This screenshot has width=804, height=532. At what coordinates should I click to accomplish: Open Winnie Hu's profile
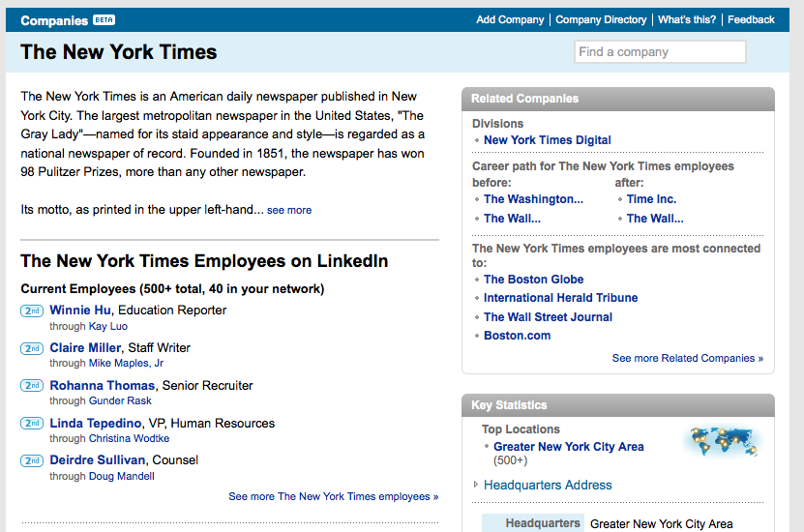(80, 310)
